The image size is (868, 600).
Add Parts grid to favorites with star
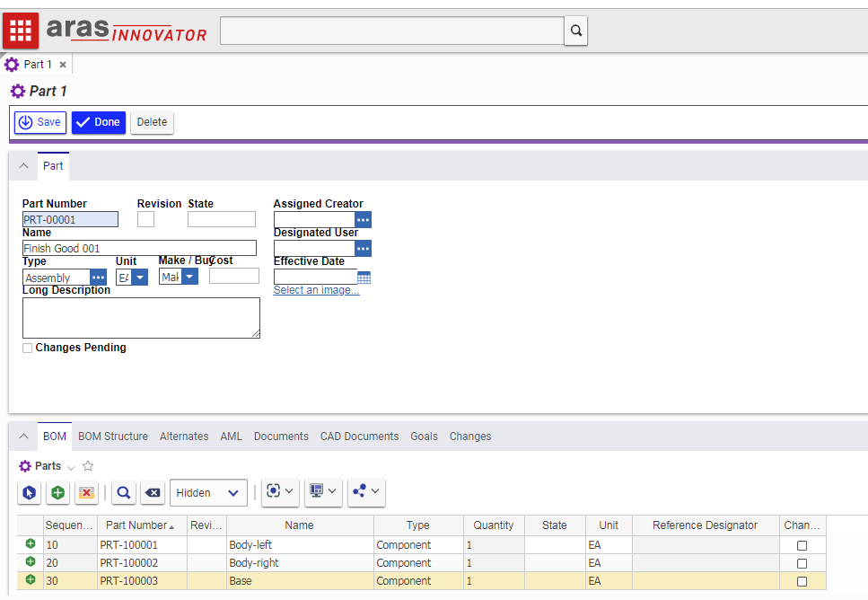(88, 466)
